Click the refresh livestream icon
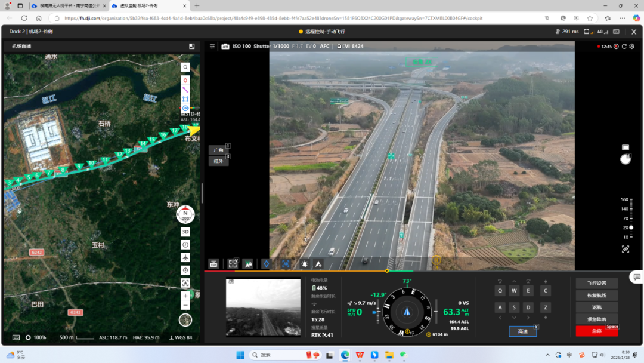The width and height of the screenshot is (644, 363). 624,46
